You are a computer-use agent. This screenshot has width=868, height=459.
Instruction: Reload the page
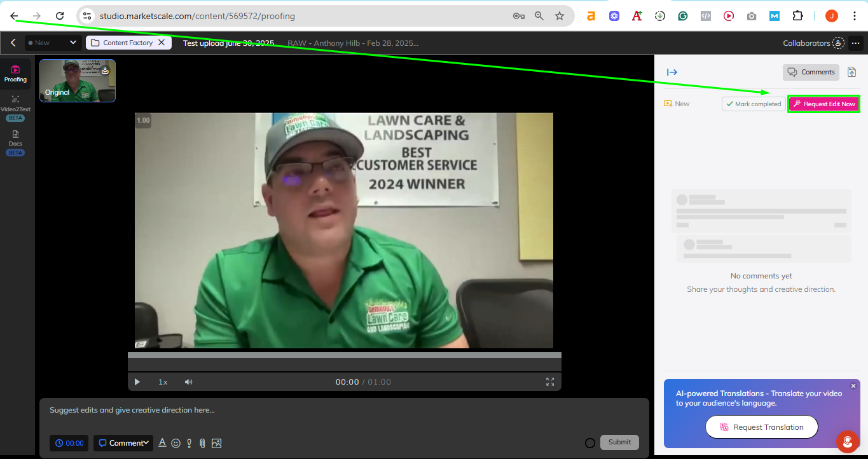click(60, 16)
